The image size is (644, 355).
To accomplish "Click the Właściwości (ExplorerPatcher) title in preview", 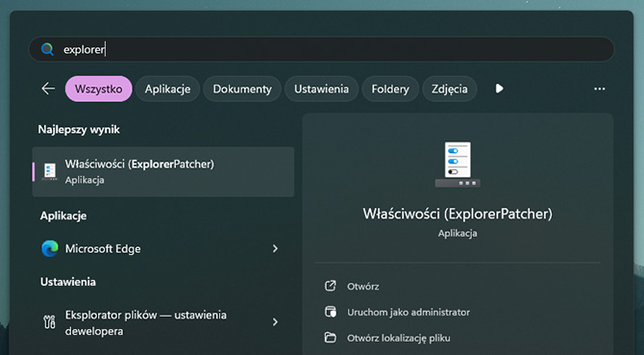I will tap(458, 214).
